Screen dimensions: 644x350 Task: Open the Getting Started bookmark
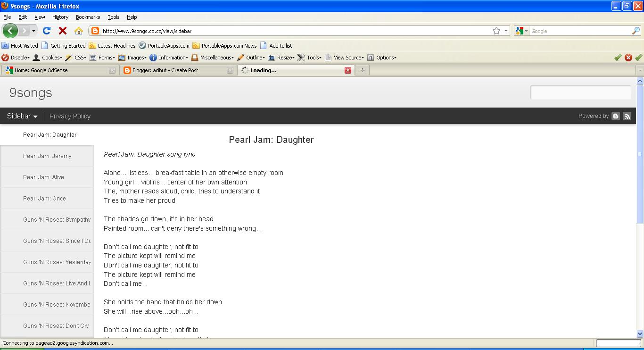coord(64,46)
